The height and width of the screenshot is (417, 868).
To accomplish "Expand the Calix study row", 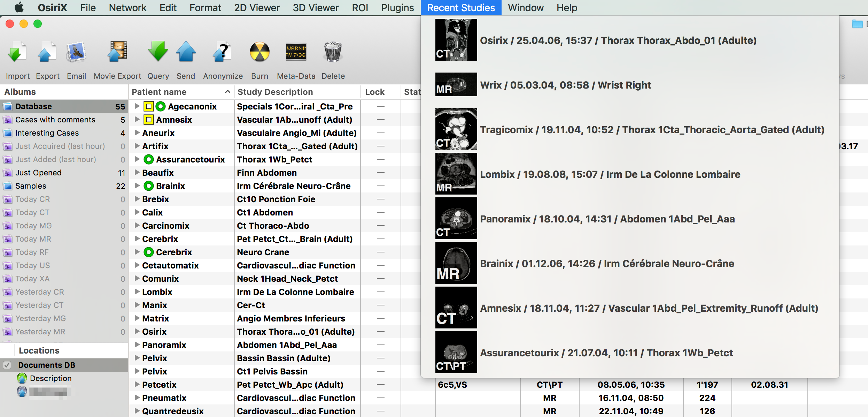I will [x=137, y=212].
